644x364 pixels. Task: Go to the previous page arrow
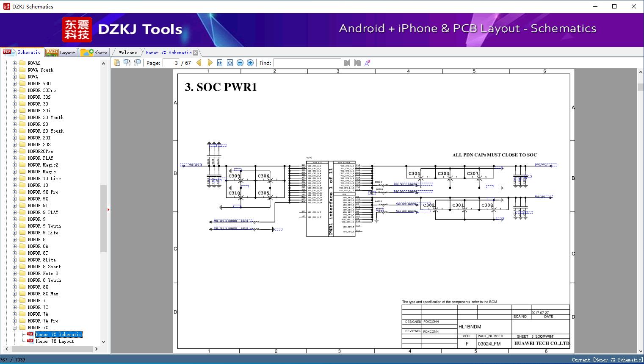point(199,63)
